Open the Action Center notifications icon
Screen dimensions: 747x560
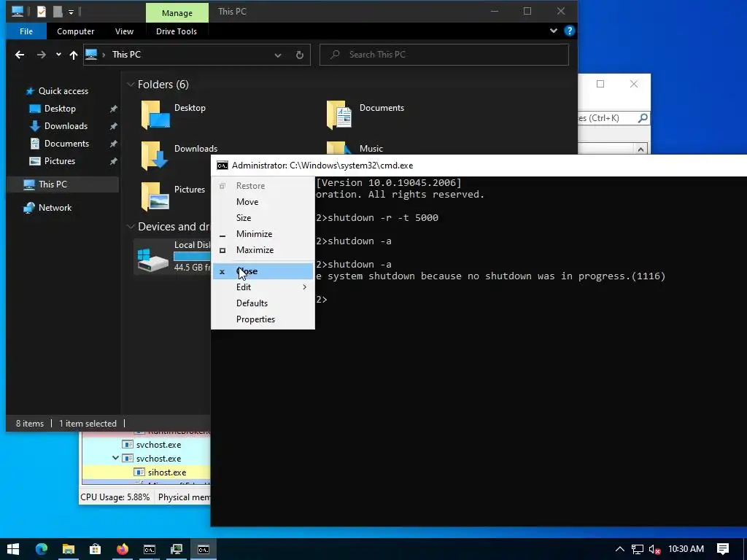723,549
